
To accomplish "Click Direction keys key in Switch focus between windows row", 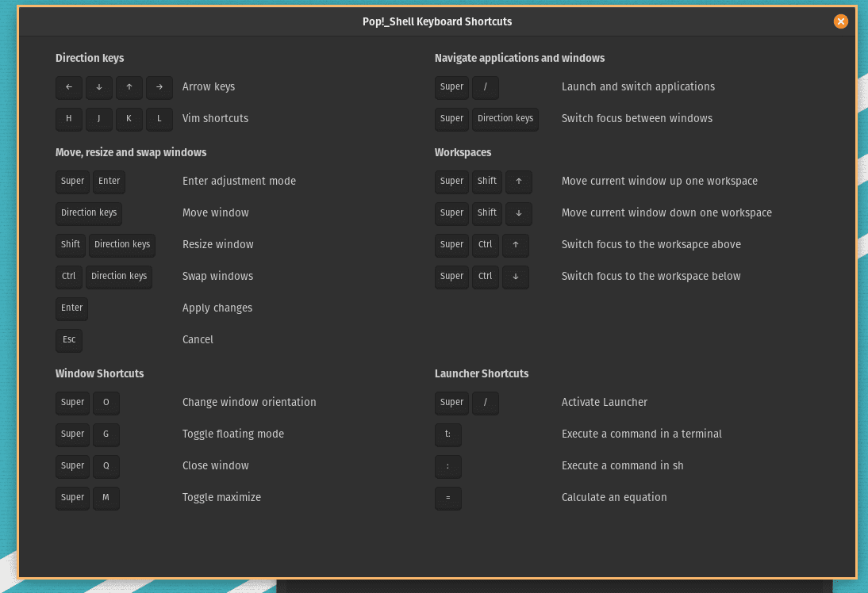I will [x=505, y=119].
